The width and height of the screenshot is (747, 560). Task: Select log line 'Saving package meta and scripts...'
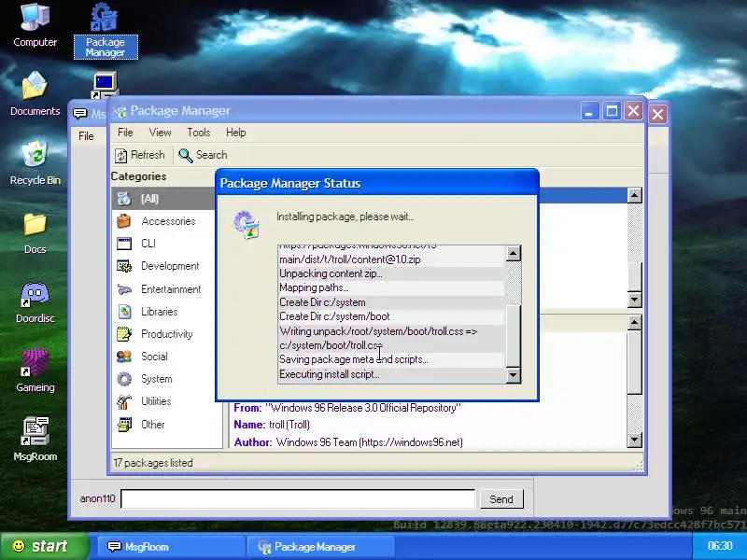pyautogui.click(x=391, y=359)
